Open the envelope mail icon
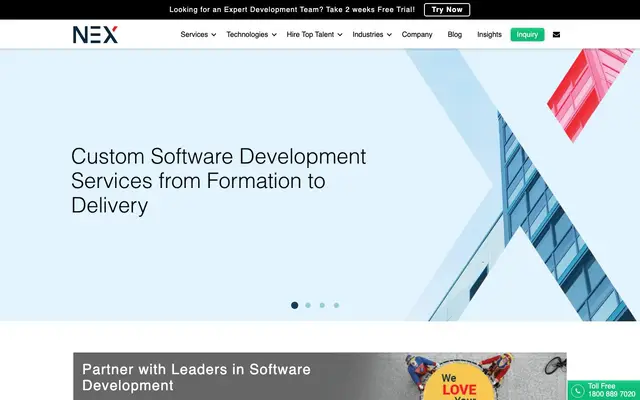 click(556, 35)
